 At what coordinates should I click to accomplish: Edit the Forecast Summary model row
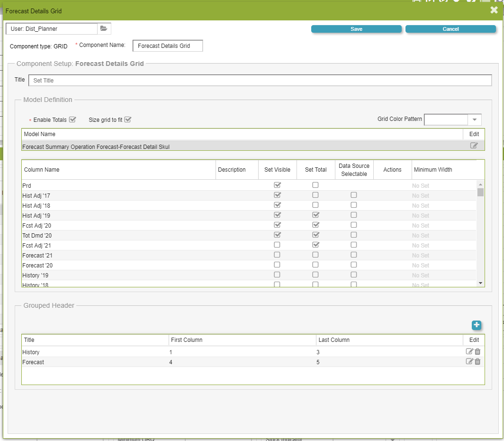(x=474, y=146)
